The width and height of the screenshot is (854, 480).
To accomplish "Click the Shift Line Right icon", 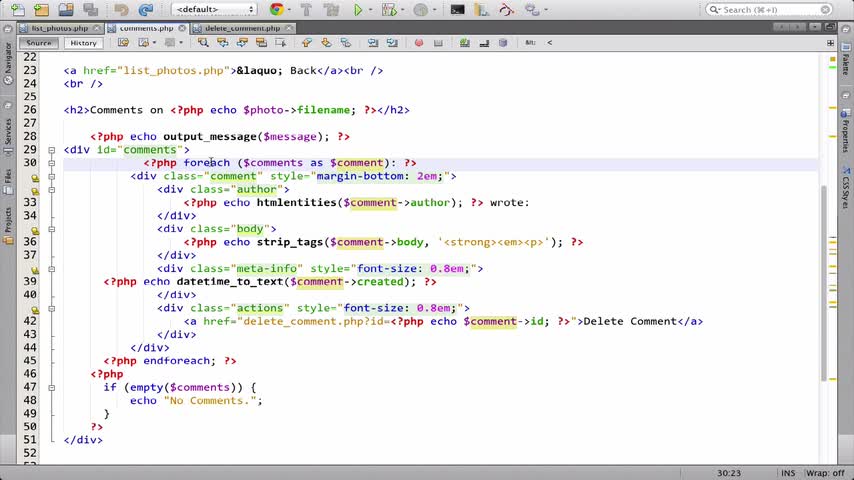I will coord(392,42).
